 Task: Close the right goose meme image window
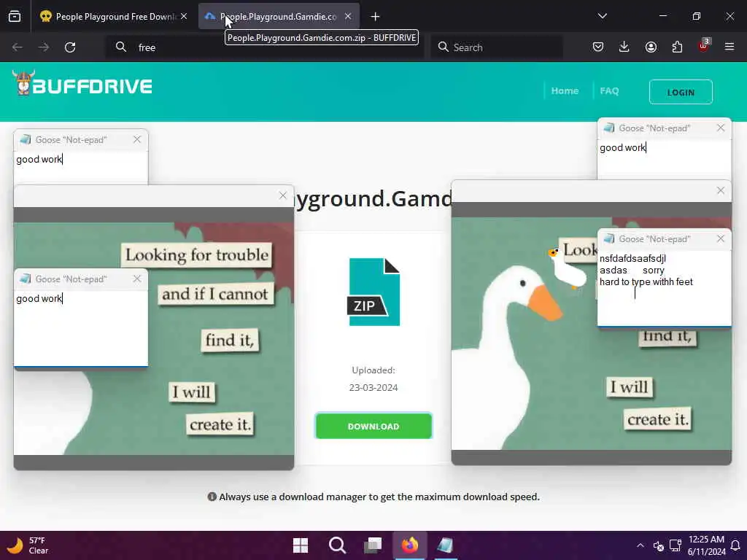(x=721, y=190)
